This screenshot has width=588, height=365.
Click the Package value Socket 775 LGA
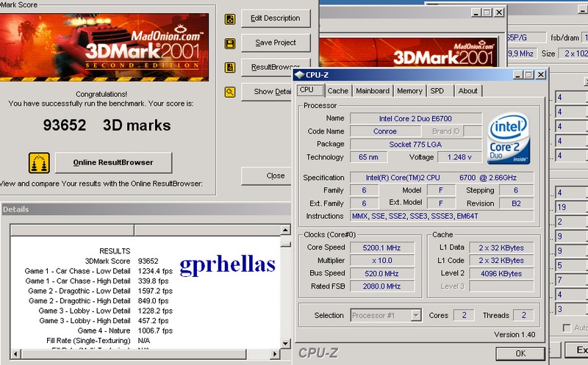415,144
